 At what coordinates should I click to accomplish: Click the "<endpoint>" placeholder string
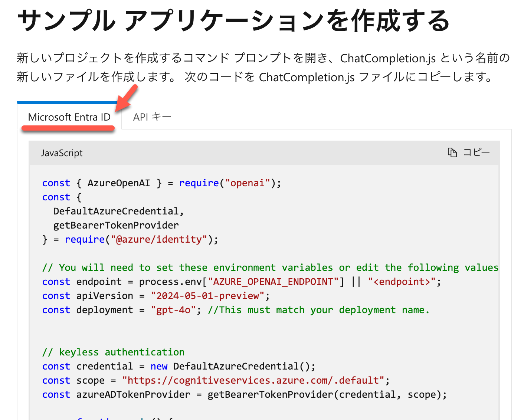(x=402, y=282)
